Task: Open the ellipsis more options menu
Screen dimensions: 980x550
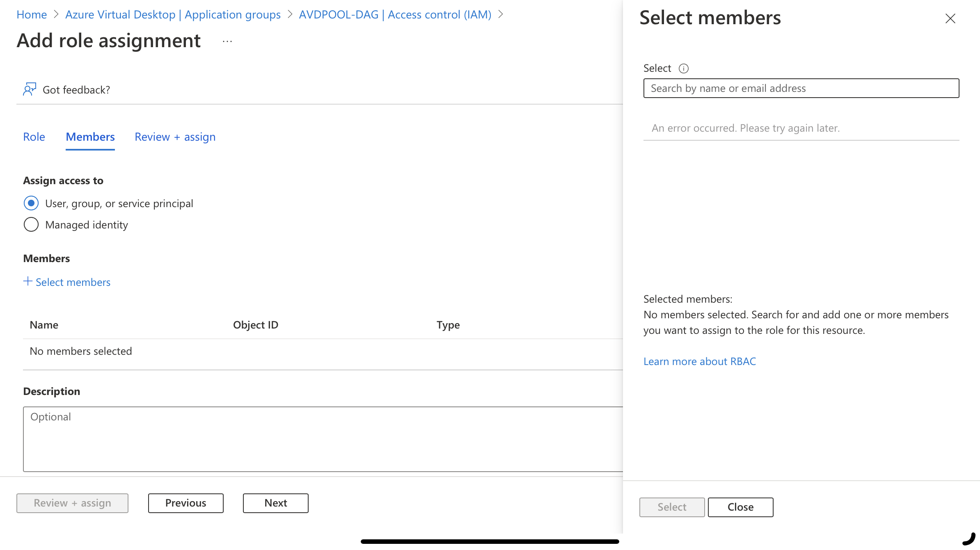Action: [227, 41]
